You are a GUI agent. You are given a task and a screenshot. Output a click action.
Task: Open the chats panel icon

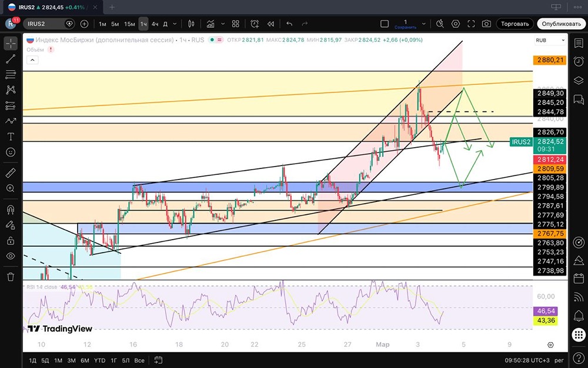[579, 99]
